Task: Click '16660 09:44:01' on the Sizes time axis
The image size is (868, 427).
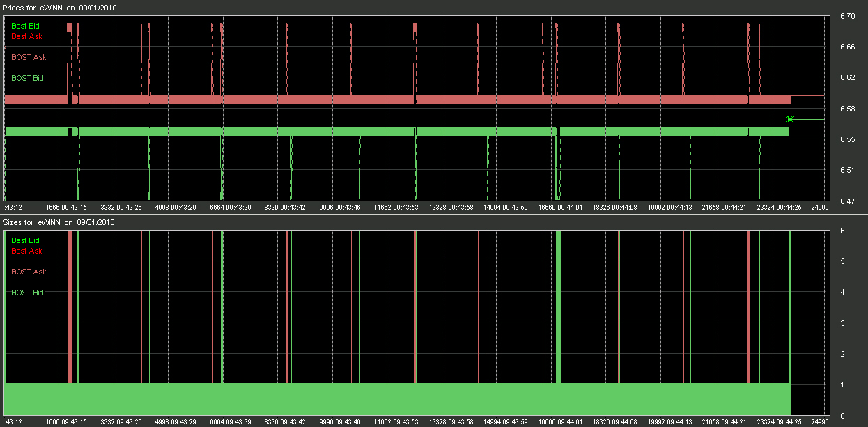Action: [561, 422]
